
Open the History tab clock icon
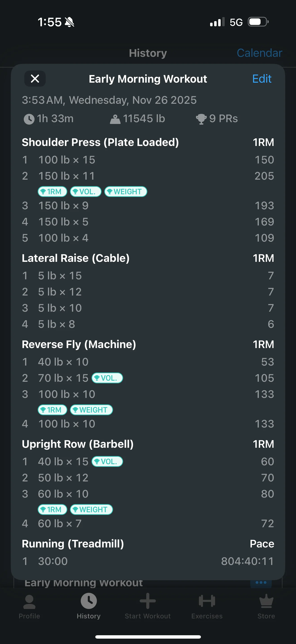[89, 601]
